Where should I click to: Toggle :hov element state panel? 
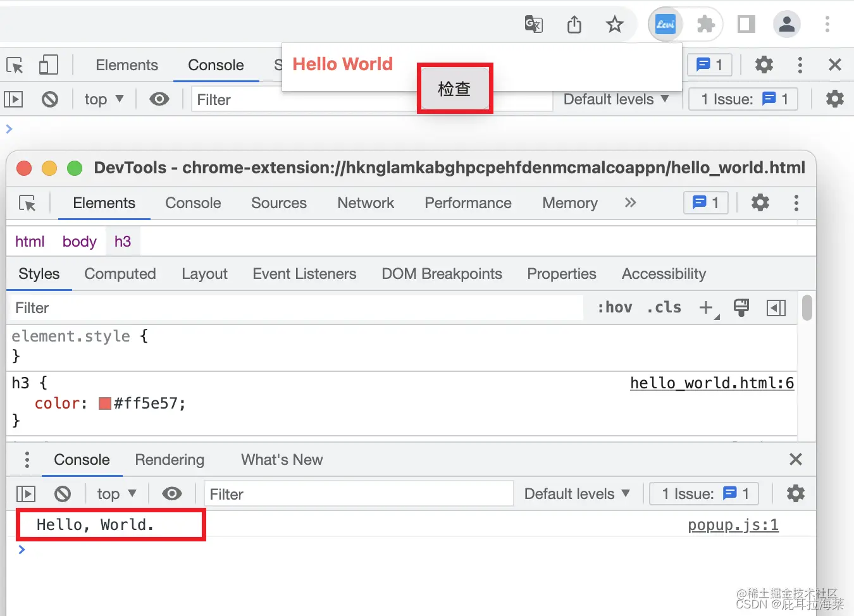[615, 307]
